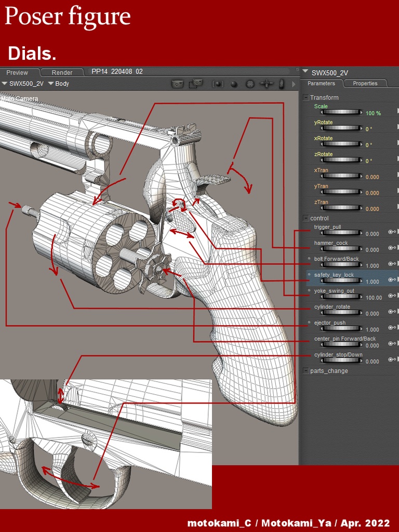Select the four-arrow camera move icon
The image size is (399, 532).
267,84
